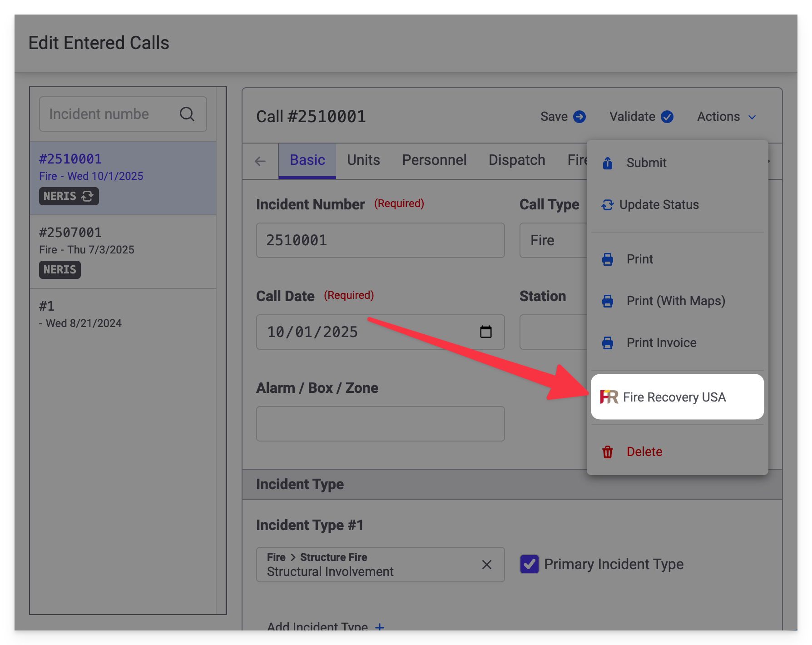The height and width of the screenshot is (645, 812).
Task: Click the left arrow to scroll tabs back
Action: 260,161
